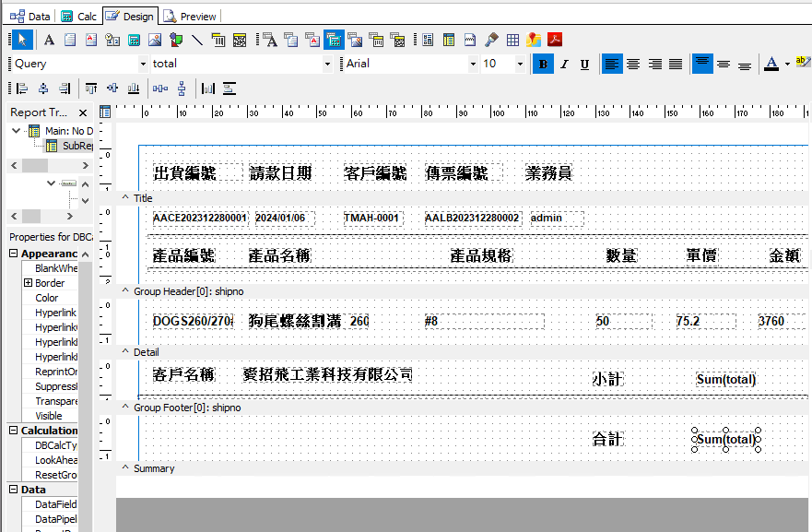Screen dimensions: 812x532
Task: Click the font color A swatch
Action: tap(771, 65)
